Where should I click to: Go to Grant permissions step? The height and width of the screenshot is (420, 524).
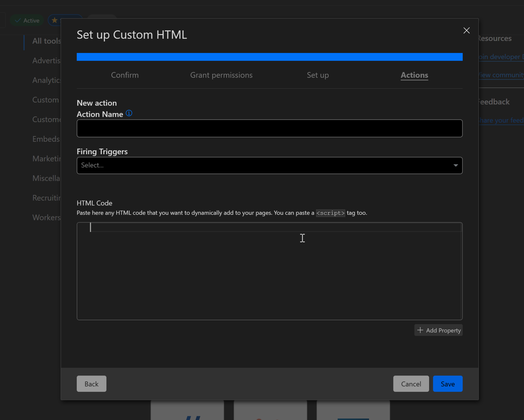point(221,75)
